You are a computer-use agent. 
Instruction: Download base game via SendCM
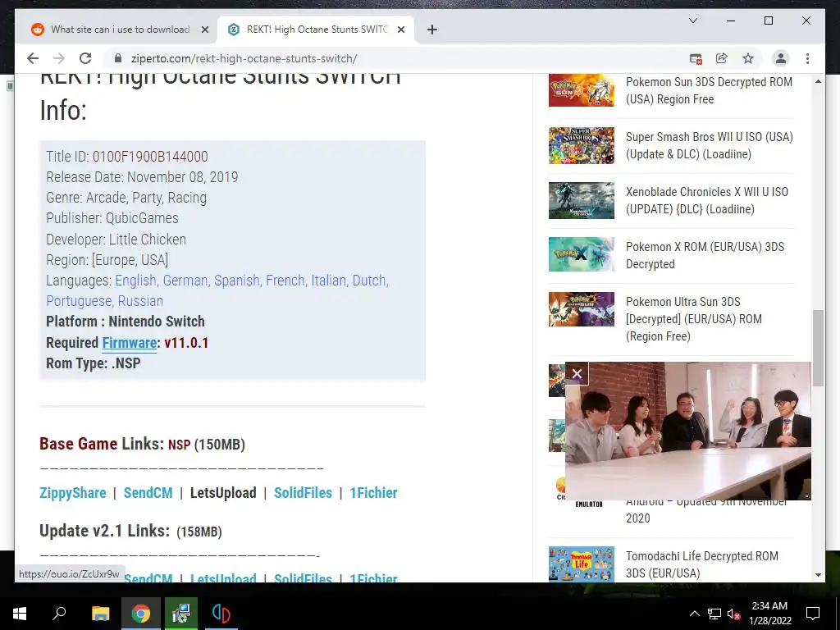coord(148,493)
